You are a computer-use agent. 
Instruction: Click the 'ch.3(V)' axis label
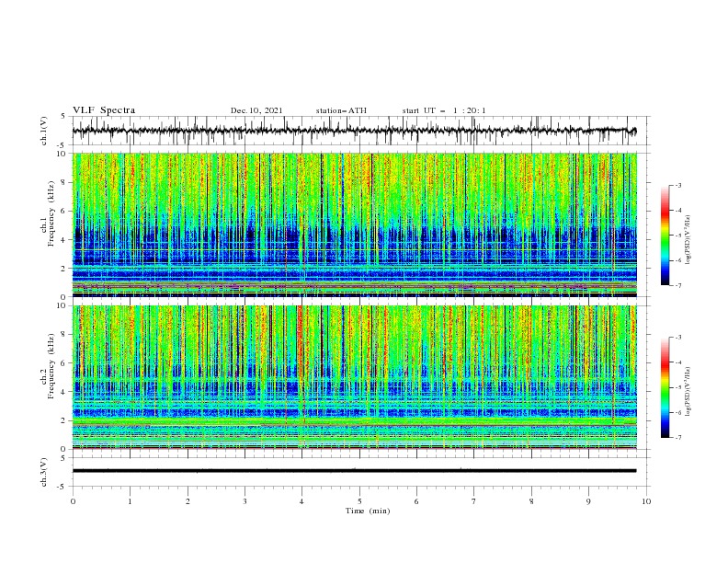point(44,472)
